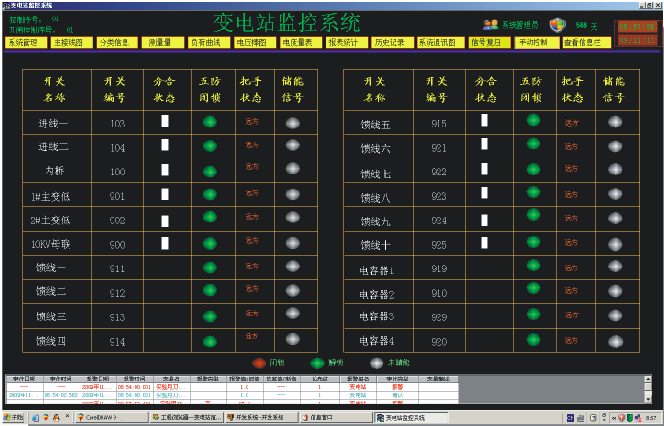
Task: Toggle the 分合状态 switch for 进线一
Action: (x=165, y=121)
